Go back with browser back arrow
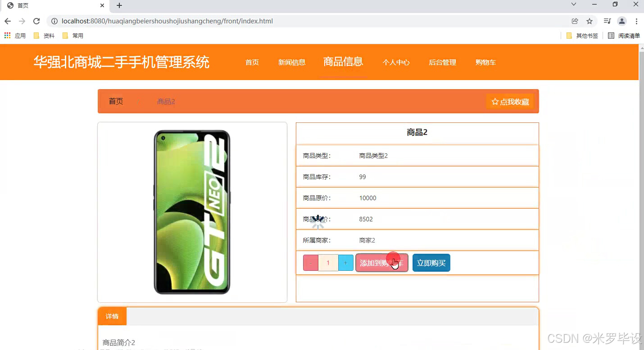Image resolution: width=644 pixels, height=350 pixels. pos(8,21)
